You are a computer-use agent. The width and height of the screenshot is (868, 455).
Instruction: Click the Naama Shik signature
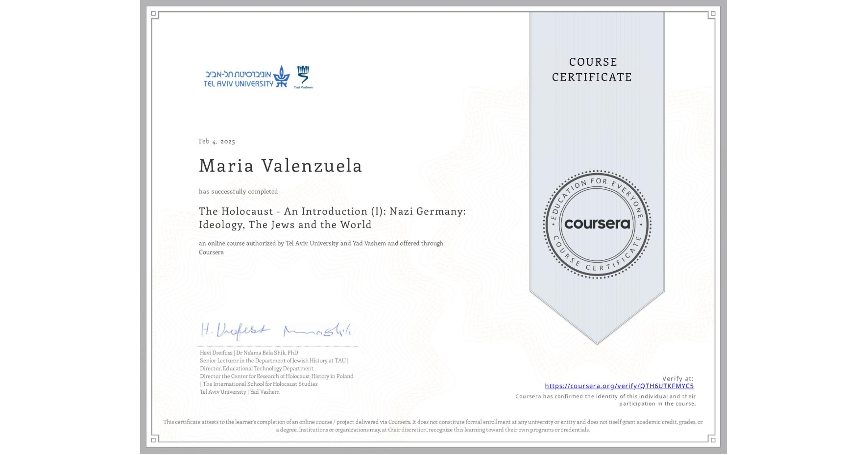(317, 331)
